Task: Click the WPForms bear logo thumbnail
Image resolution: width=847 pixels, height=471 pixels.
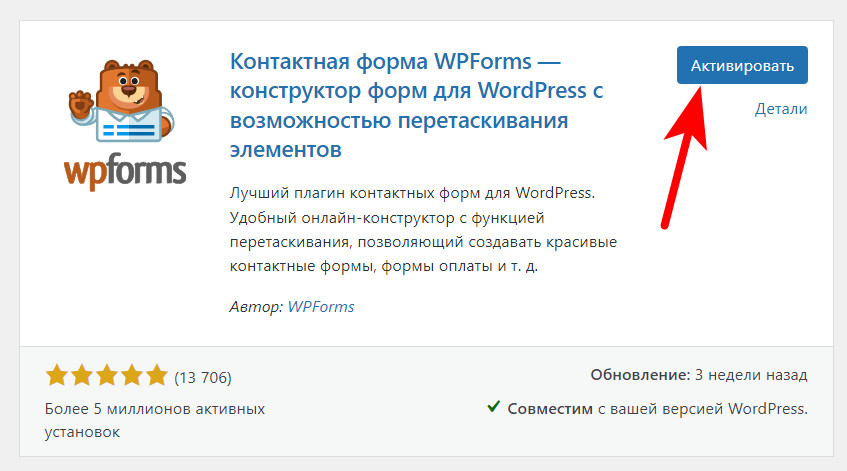Action: [125, 125]
